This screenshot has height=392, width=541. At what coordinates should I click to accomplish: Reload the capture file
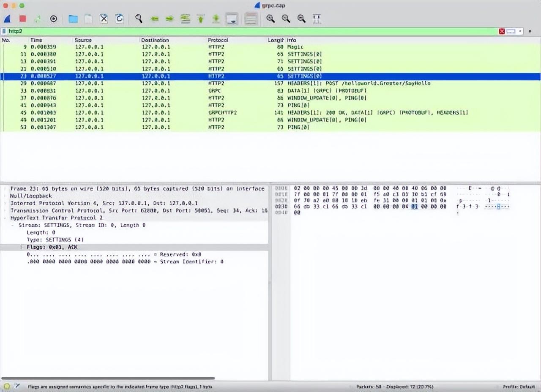119,19
